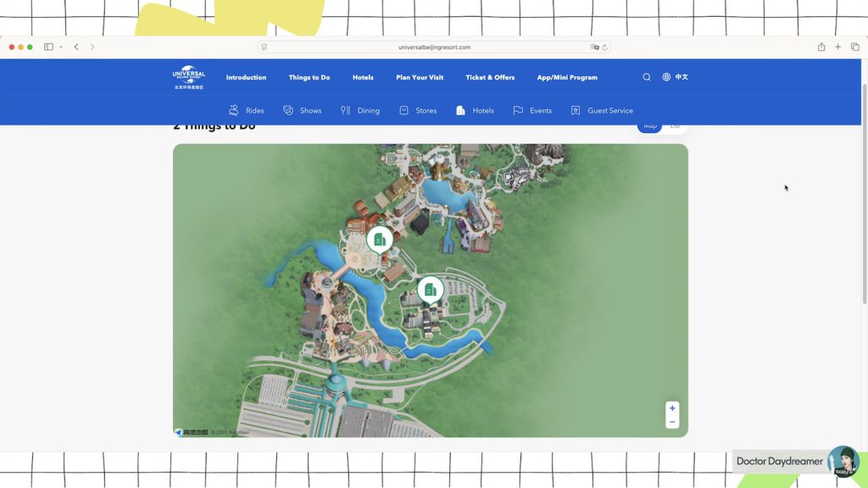The width and height of the screenshot is (868, 488).
Task: Click the lower hotel map pin
Action: coord(431,290)
